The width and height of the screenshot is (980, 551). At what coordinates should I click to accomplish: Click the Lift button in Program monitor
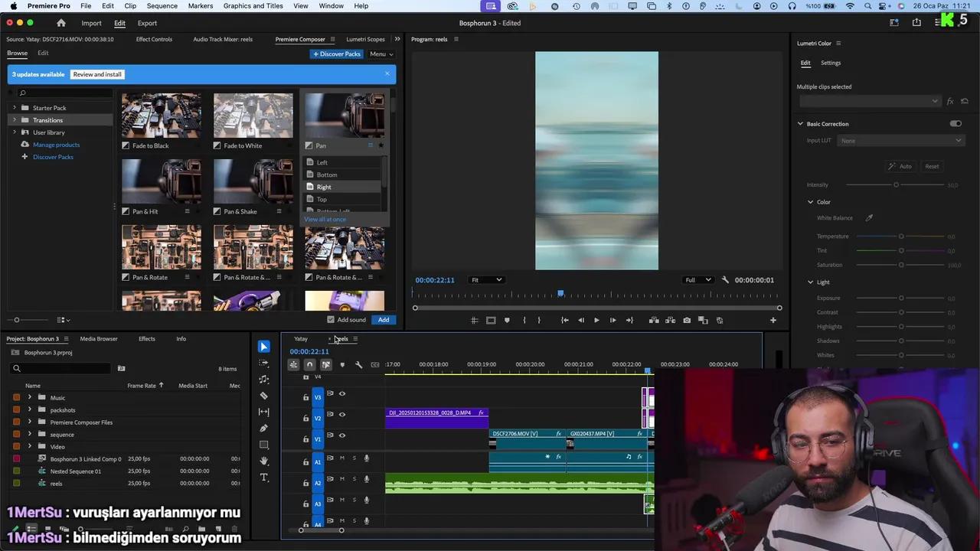[x=654, y=321]
